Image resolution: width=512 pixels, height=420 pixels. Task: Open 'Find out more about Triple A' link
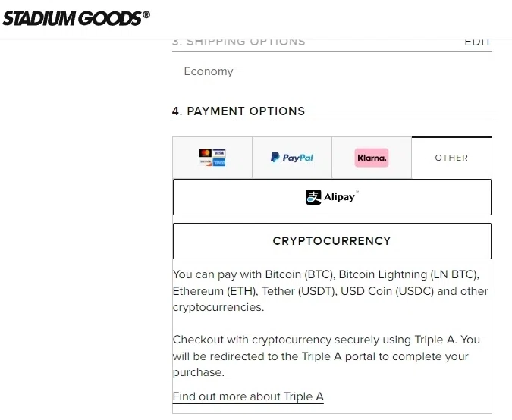coord(248,396)
